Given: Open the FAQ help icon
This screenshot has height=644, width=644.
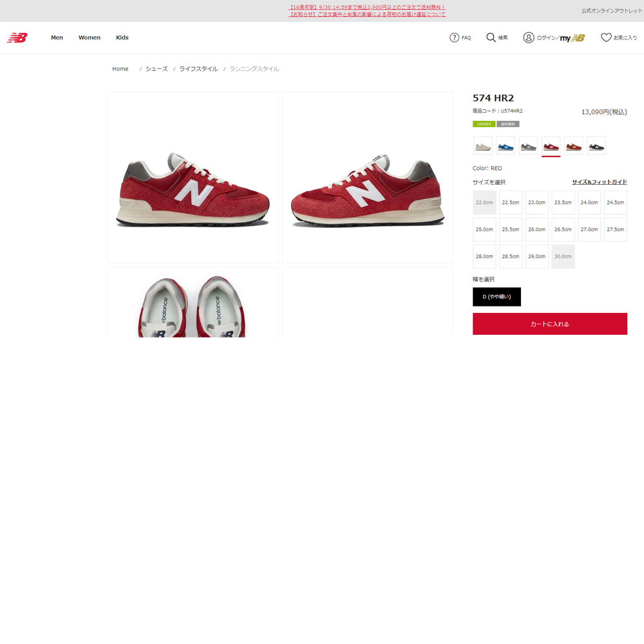Looking at the screenshot, I should [x=454, y=38].
